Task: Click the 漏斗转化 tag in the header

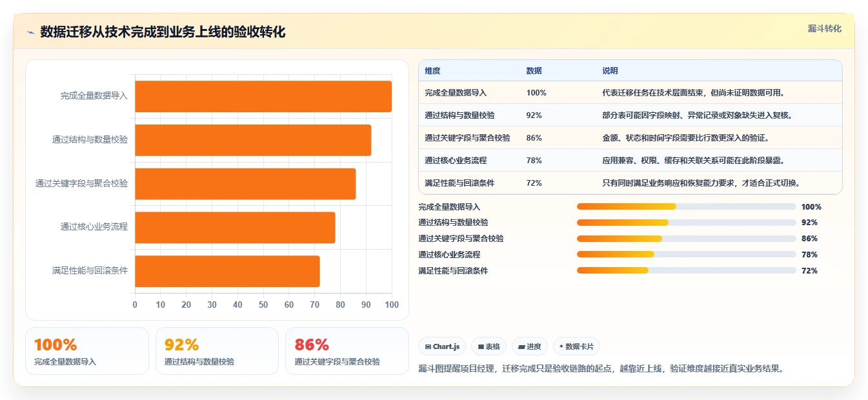Action: point(824,28)
